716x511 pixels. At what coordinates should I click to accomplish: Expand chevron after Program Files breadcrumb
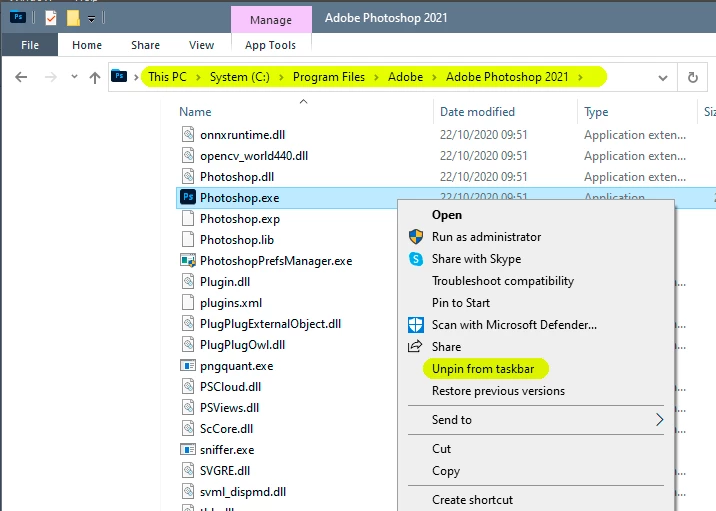376,77
